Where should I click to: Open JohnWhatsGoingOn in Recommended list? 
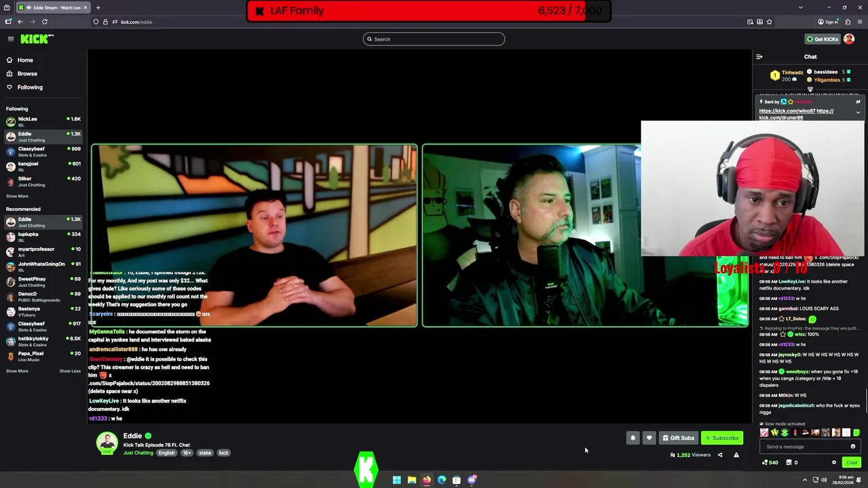[43, 266]
